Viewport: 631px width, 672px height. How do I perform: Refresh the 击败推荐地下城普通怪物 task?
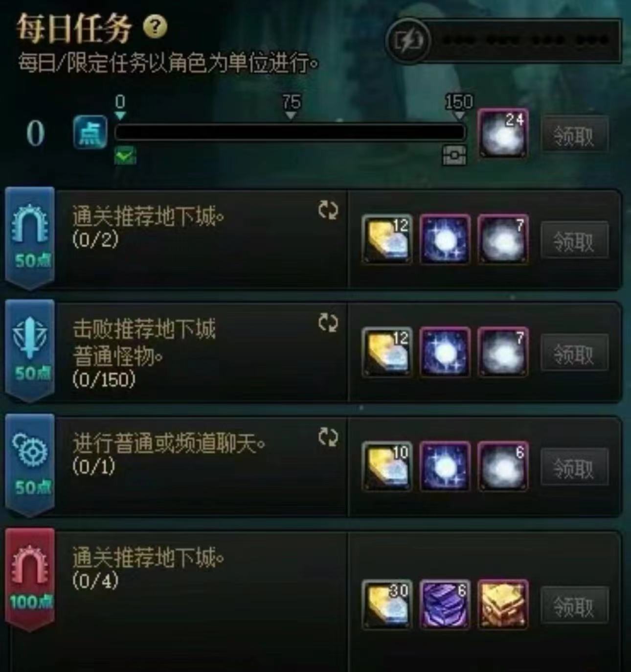coord(328,323)
